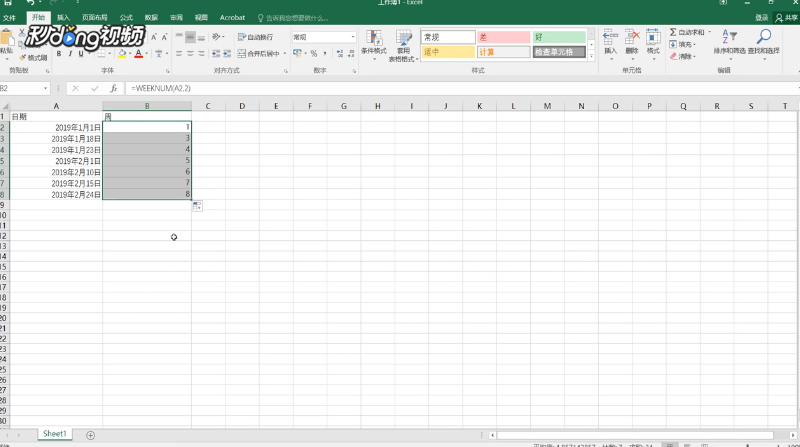Click the phonetic guide (文) icon
Image resolution: width=800 pixels, height=447 pixels.
[x=159, y=54]
